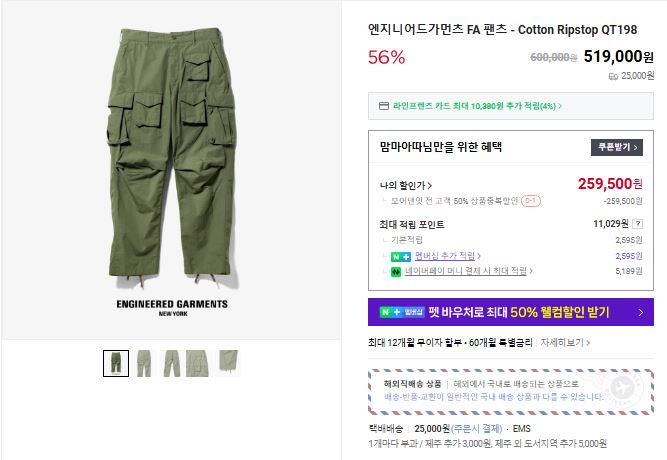Select the third thumbnail showing the pants back
Viewport: 667px width, 460px height.
(x=172, y=363)
